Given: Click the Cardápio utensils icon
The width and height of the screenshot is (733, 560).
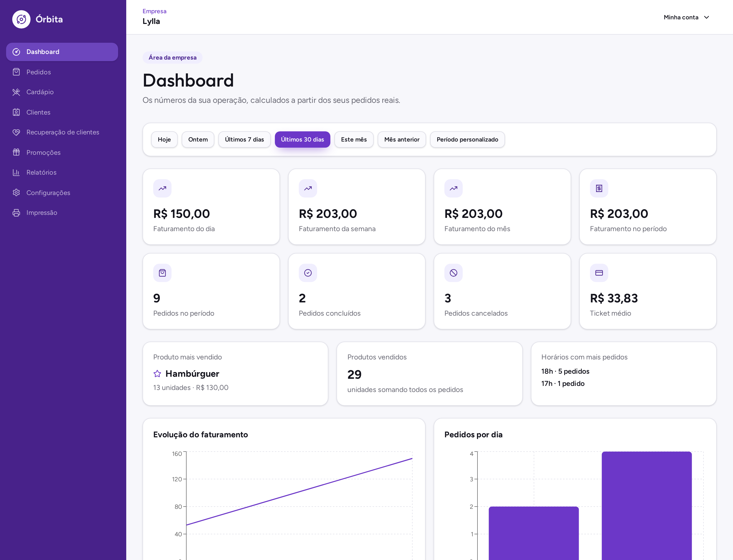Looking at the screenshot, I should point(16,92).
